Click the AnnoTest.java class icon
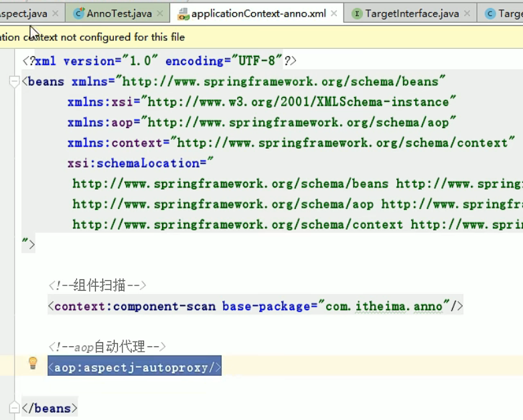The height and width of the screenshot is (420, 523). click(79, 13)
